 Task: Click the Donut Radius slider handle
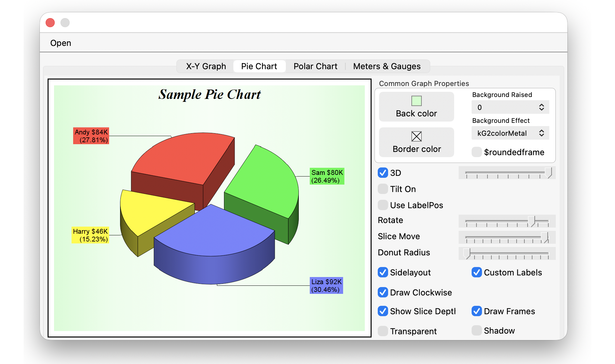[467, 253]
